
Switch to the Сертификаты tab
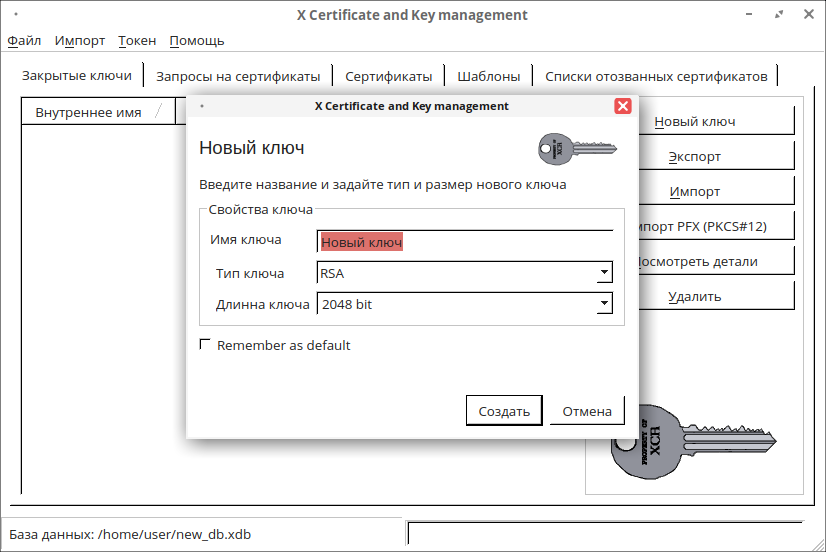[x=388, y=76]
